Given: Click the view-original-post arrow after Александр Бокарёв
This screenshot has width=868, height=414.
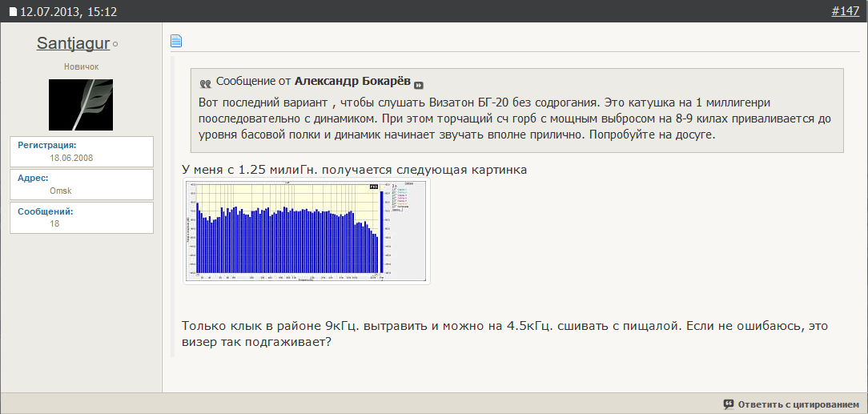Looking at the screenshot, I should click(x=419, y=85).
